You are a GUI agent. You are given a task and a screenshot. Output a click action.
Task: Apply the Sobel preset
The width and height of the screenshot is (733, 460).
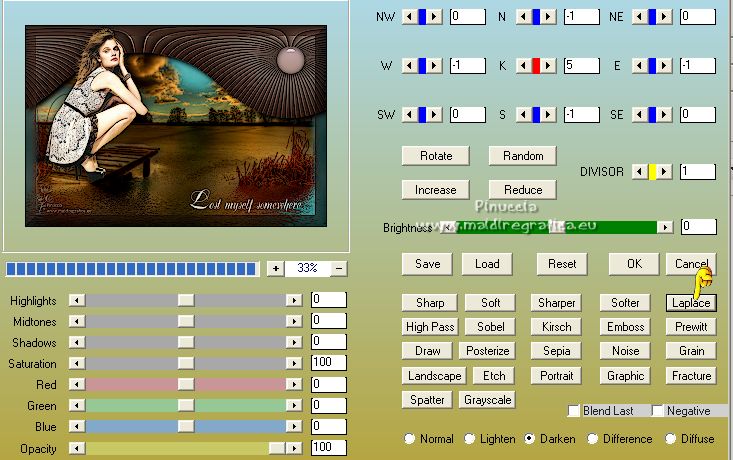click(490, 327)
